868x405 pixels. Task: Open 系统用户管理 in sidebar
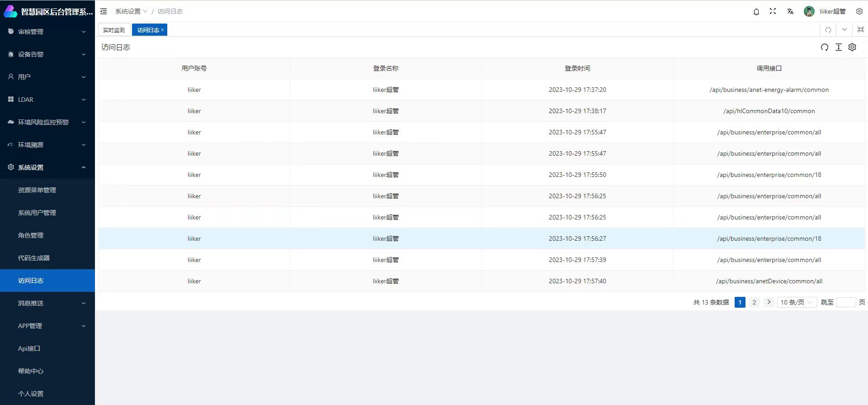[x=47, y=213]
